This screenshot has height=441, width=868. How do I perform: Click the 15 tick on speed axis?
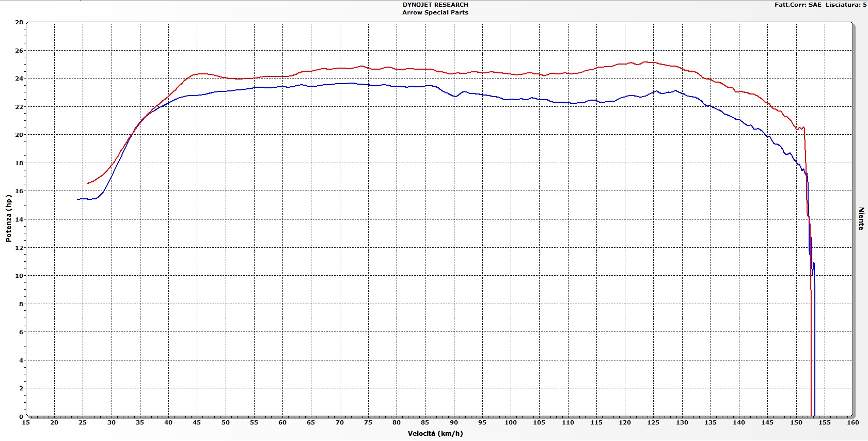(26, 422)
